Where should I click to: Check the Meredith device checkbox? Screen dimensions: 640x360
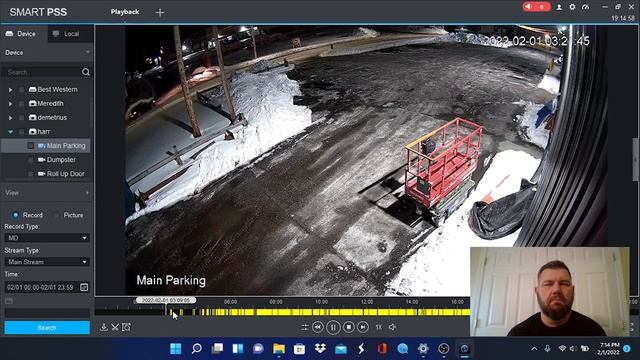(x=22, y=104)
